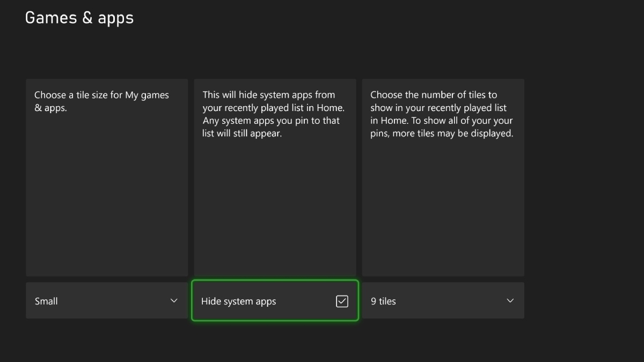Image resolution: width=644 pixels, height=362 pixels.
Task: Click the '& apps.' text in tile size panel
Action: [50, 108]
